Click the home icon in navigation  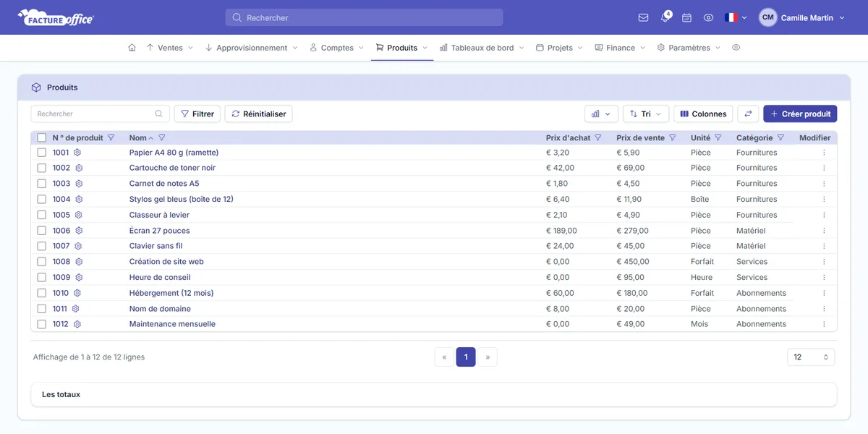tap(132, 48)
